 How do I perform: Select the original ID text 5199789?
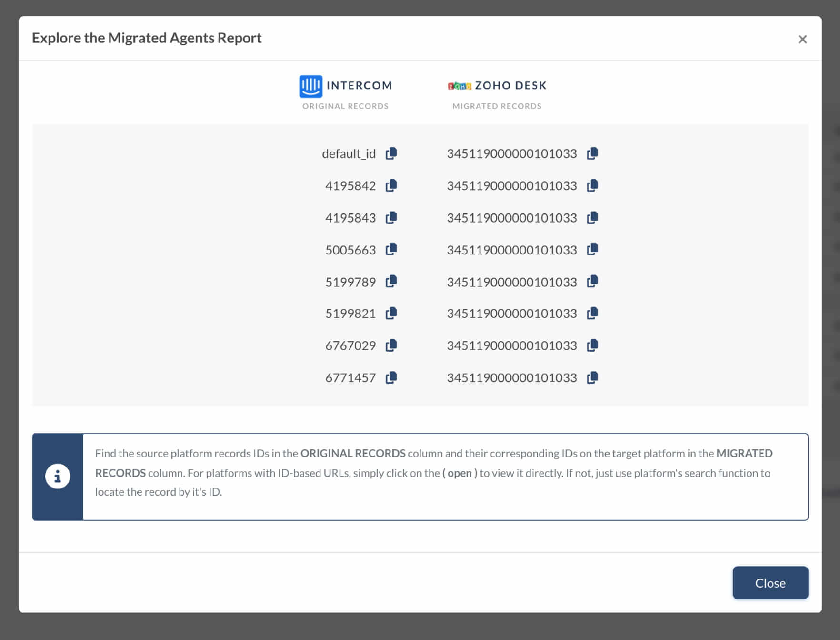tap(350, 282)
